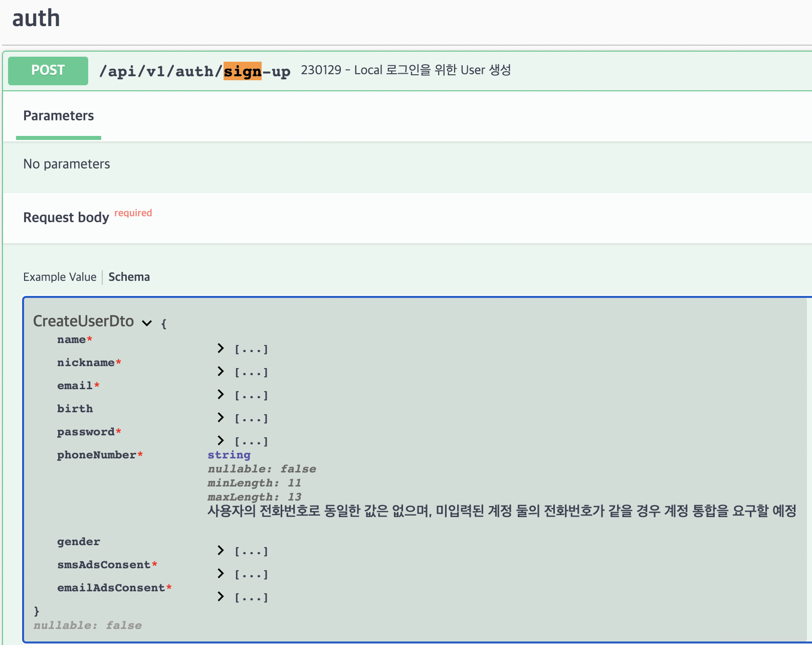This screenshot has height=645, width=812.
Task: Click the auth section heading
Action: coord(36,18)
